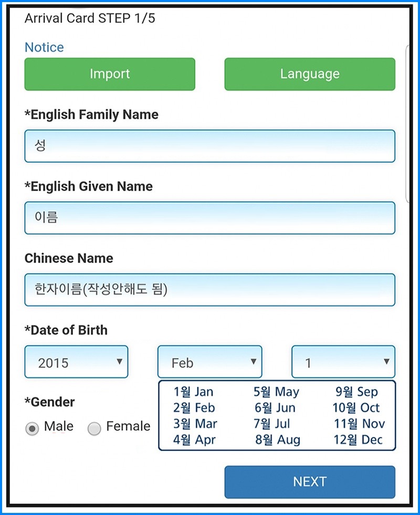Screen dimensions: 420x515
Task: Click the Chinese Name input field
Action: pos(210,289)
